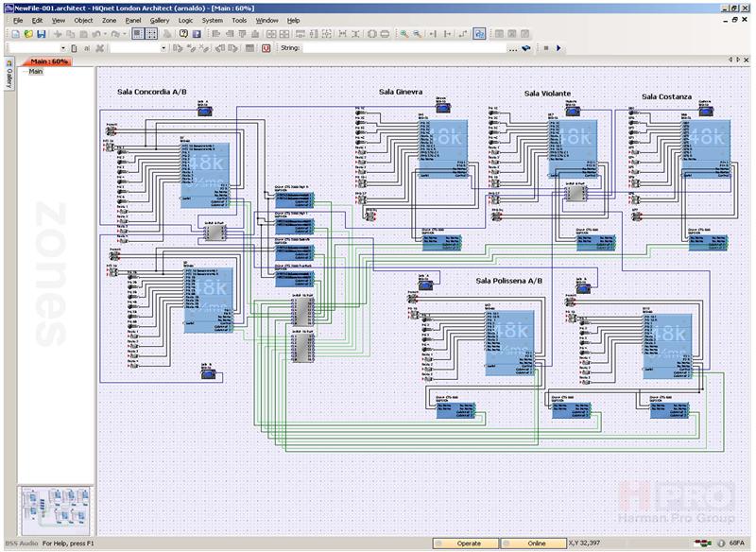Open the undo history dropdown arrow
Viewport: 756px width, 552px height.
(105, 34)
